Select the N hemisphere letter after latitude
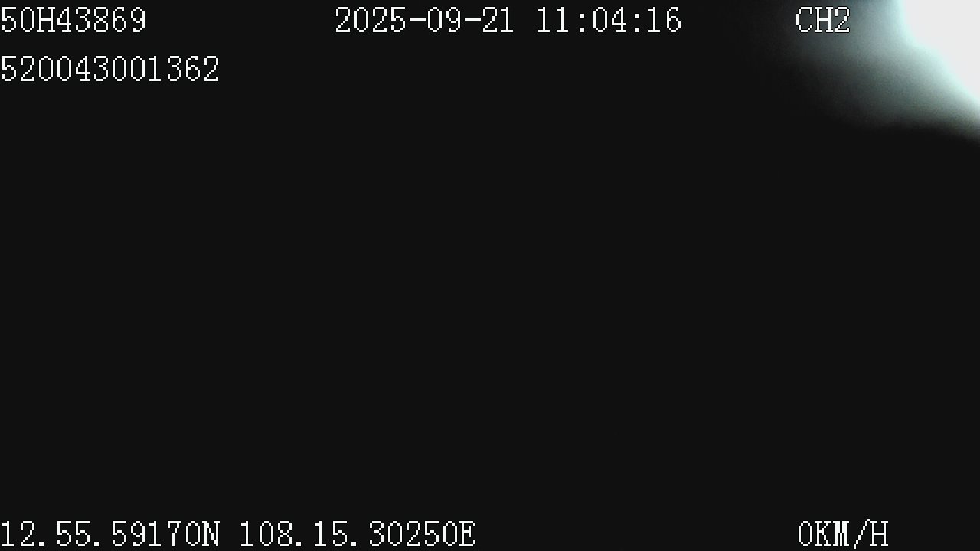980x551 pixels. click(211, 534)
